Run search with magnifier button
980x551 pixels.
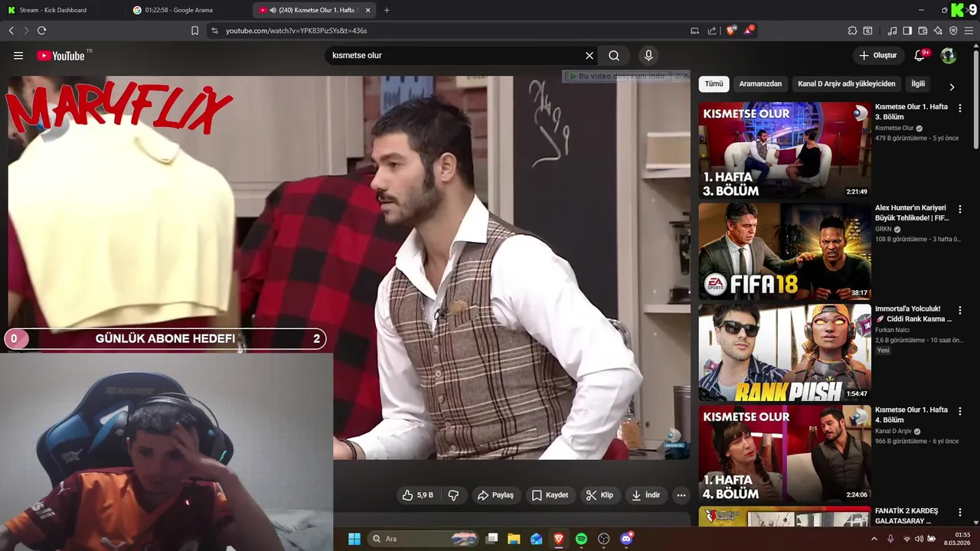tap(614, 56)
